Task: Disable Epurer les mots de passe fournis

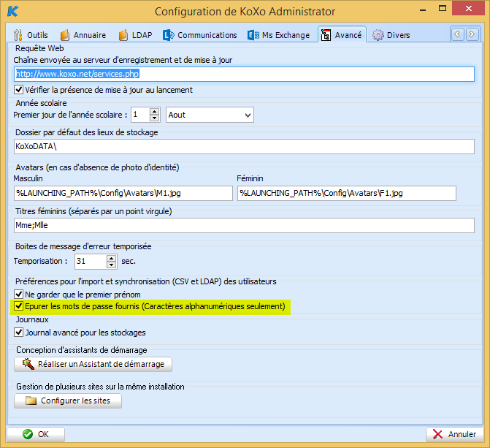Action: pyautogui.click(x=19, y=306)
